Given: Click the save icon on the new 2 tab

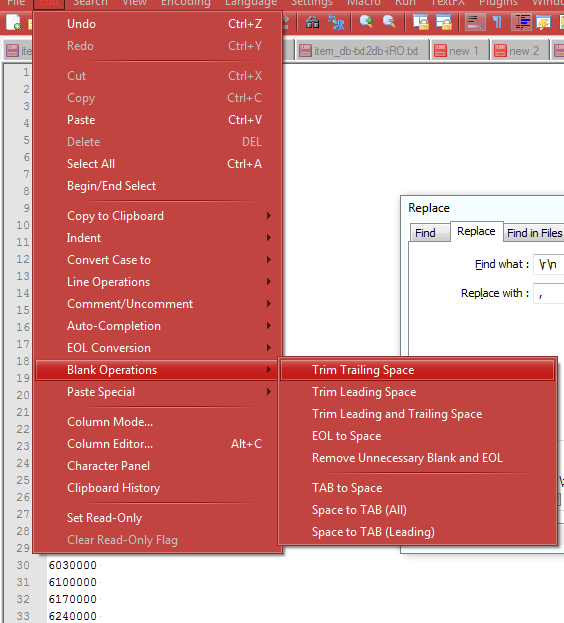Looking at the screenshot, I should (500, 51).
